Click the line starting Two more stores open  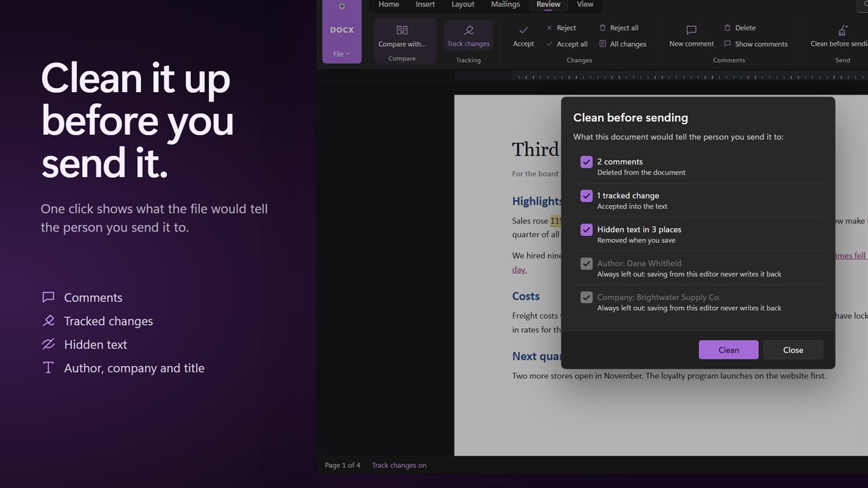click(x=669, y=375)
